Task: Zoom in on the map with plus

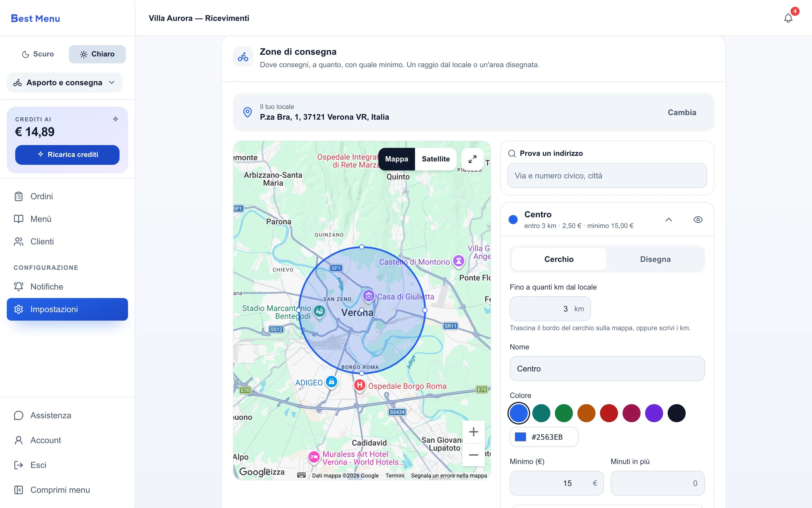Action: [473, 432]
